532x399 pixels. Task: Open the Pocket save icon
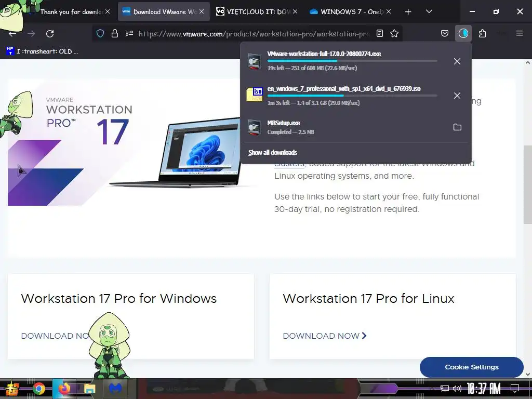445,33
